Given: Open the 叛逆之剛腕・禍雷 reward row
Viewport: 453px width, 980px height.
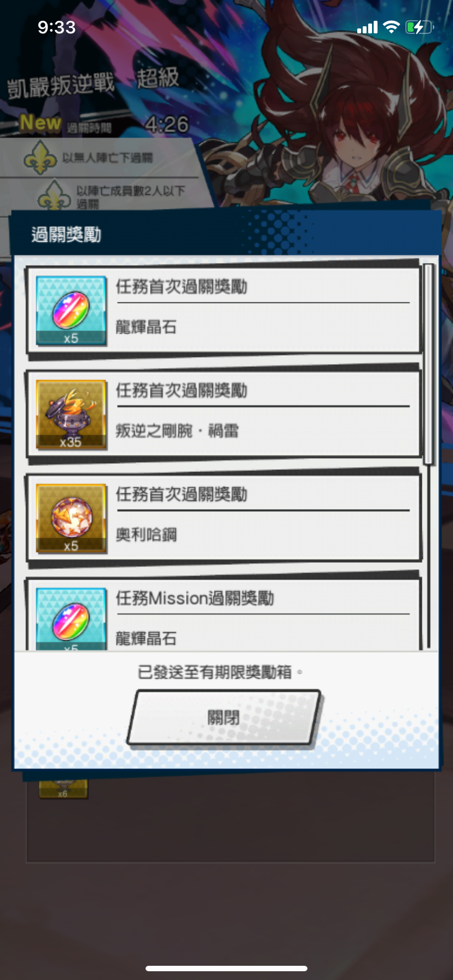Looking at the screenshot, I should tap(224, 414).
